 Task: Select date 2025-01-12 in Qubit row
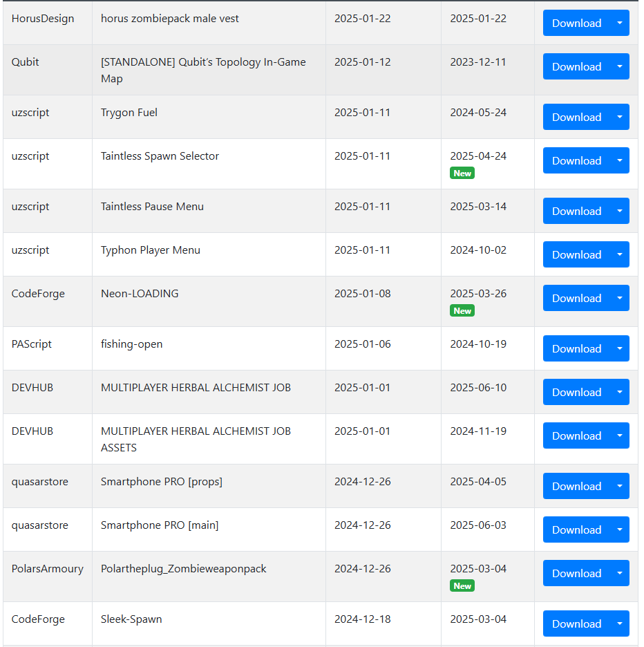point(363,62)
